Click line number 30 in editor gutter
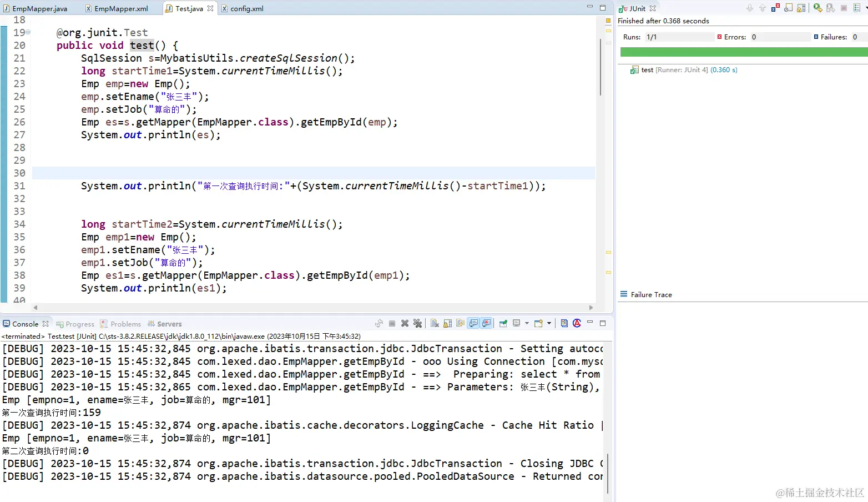 (19, 173)
